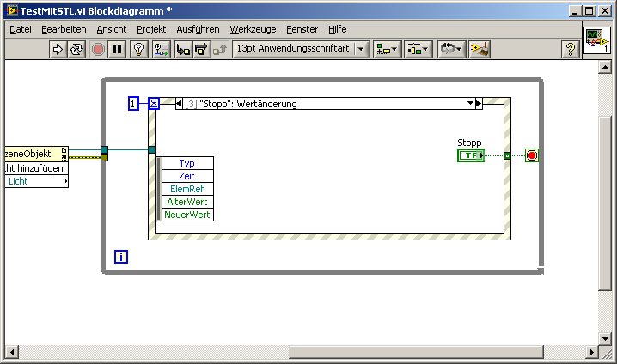Click the event timeout hourglass terminal

click(154, 104)
